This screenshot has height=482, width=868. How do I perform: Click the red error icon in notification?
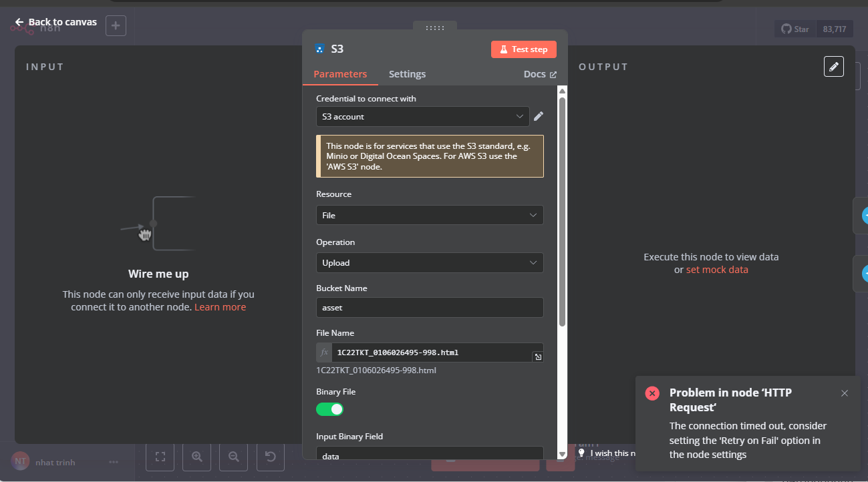click(x=652, y=393)
